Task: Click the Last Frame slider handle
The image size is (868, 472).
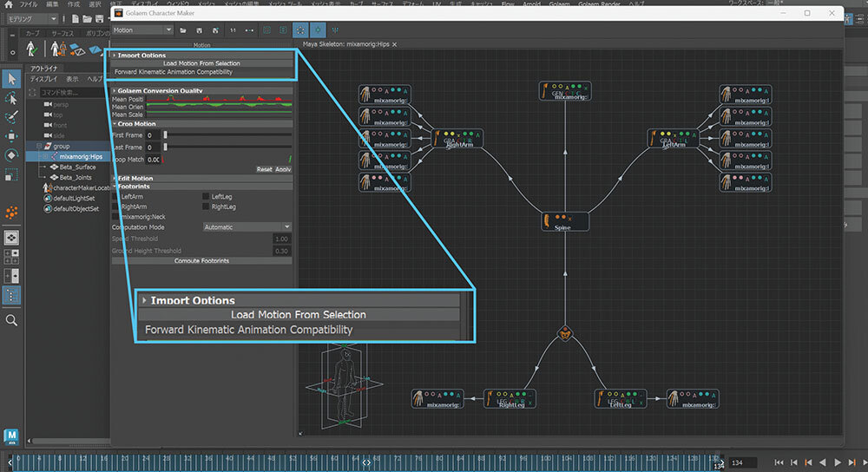Action: (x=166, y=147)
